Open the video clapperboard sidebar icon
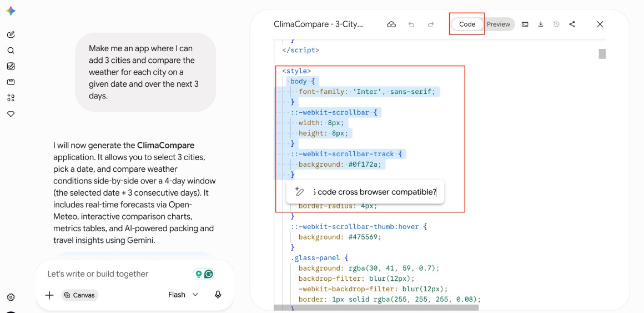Screen dimensions: 644x313 (x=11, y=82)
